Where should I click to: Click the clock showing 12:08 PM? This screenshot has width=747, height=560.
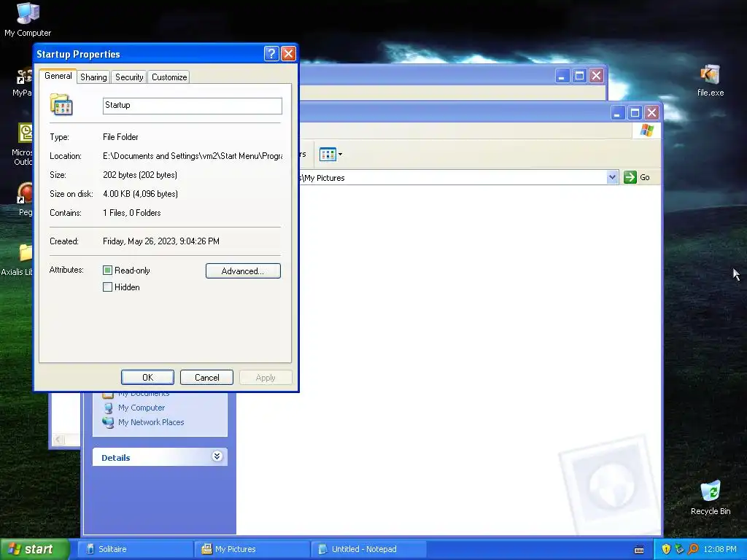tap(719, 549)
